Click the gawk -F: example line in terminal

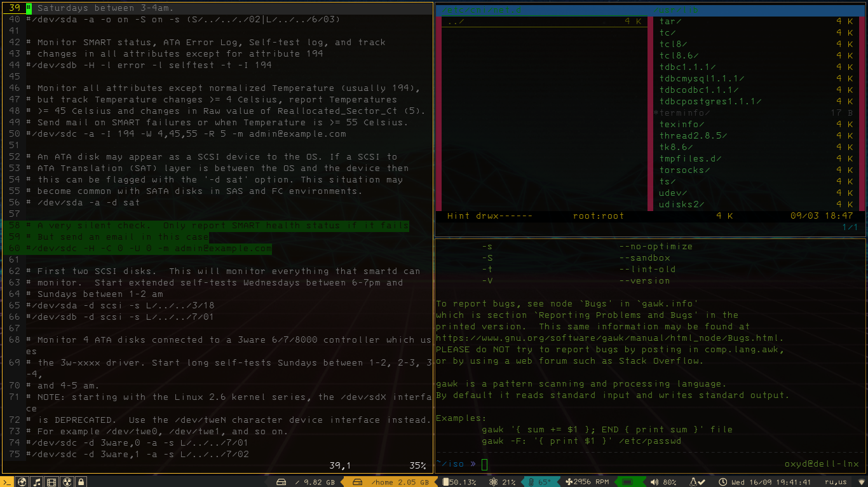(x=581, y=441)
